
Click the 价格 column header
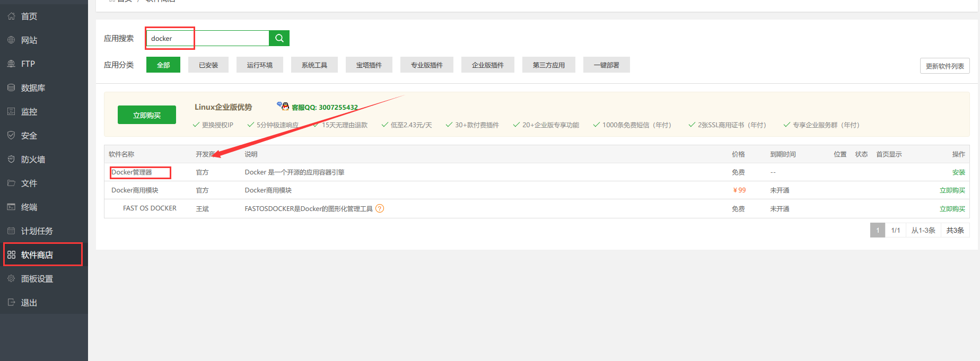tap(738, 154)
